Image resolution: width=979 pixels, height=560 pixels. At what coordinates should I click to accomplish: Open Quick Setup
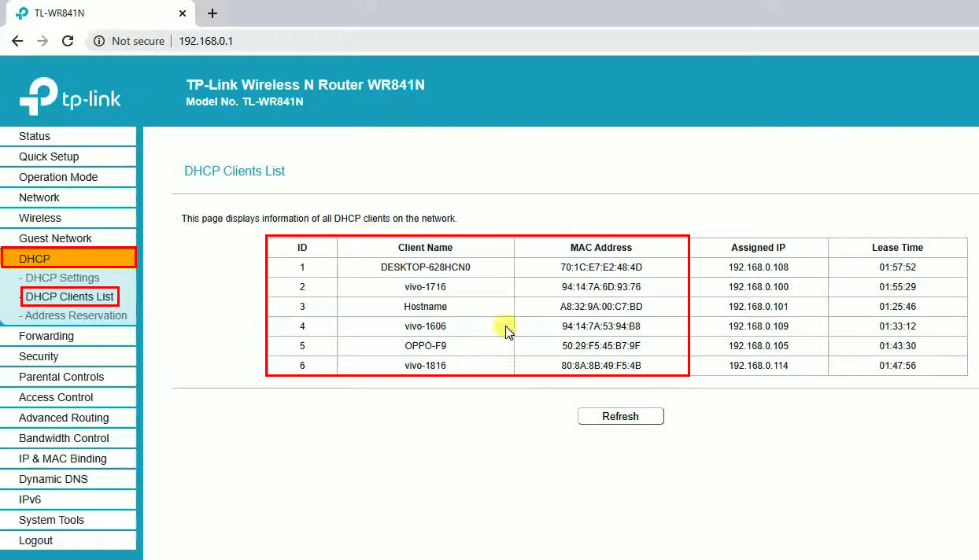click(49, 157)
